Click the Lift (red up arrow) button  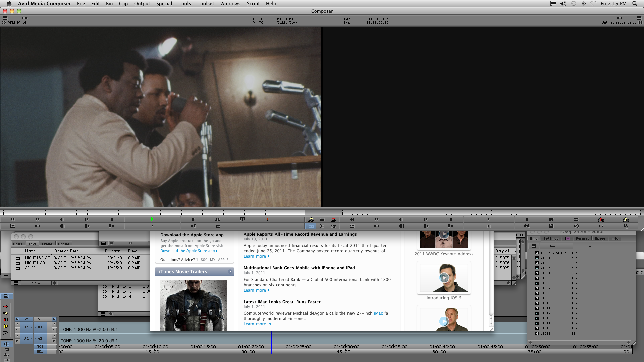click(601, 219)
